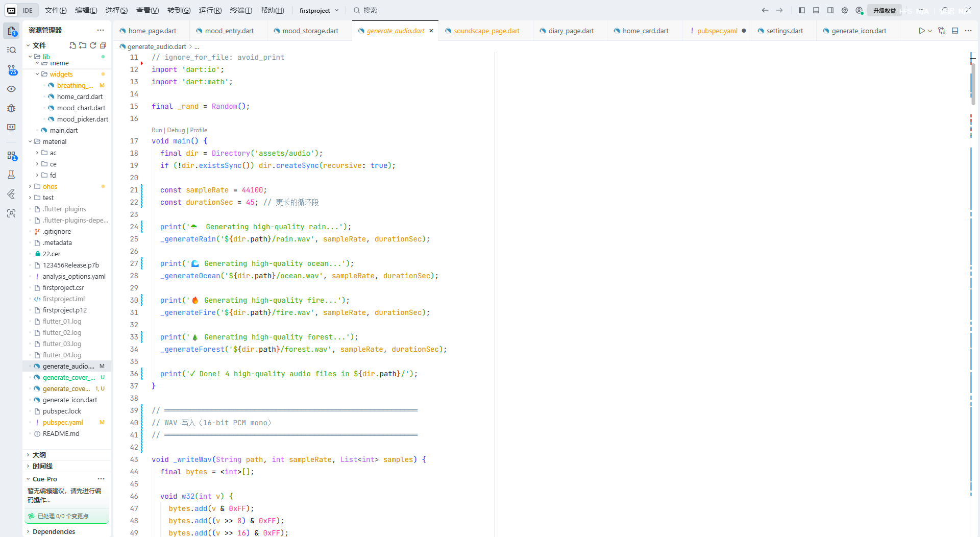Open the search view in activity bar
The height and width of the screenshot is (537, 980).
[x=11, y=50]
